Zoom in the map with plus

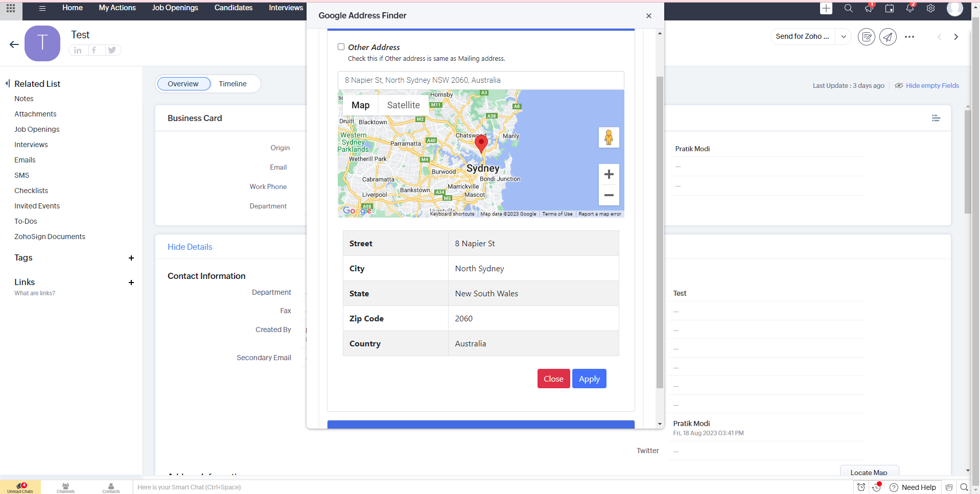[609, 174]
